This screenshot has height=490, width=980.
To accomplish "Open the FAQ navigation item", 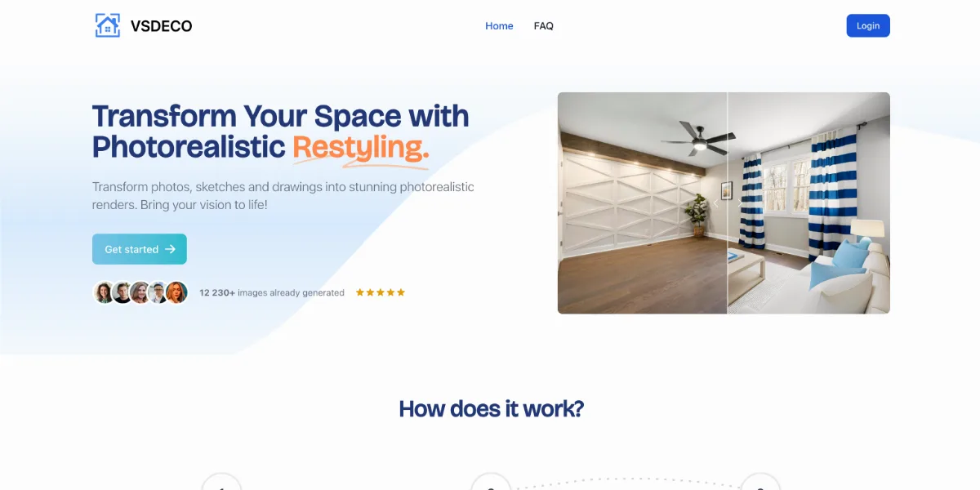I will coord(544,26).
